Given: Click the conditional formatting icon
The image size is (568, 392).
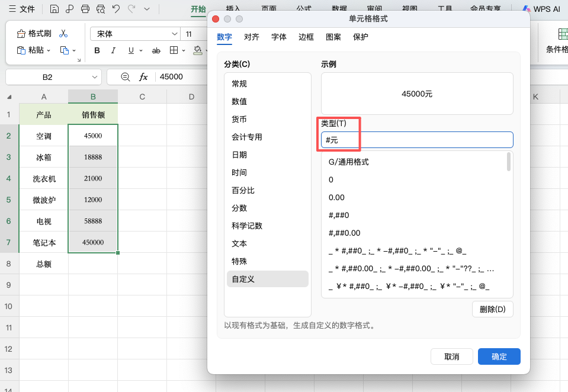Looking at the screenshot, I should [x=563, y=34].
